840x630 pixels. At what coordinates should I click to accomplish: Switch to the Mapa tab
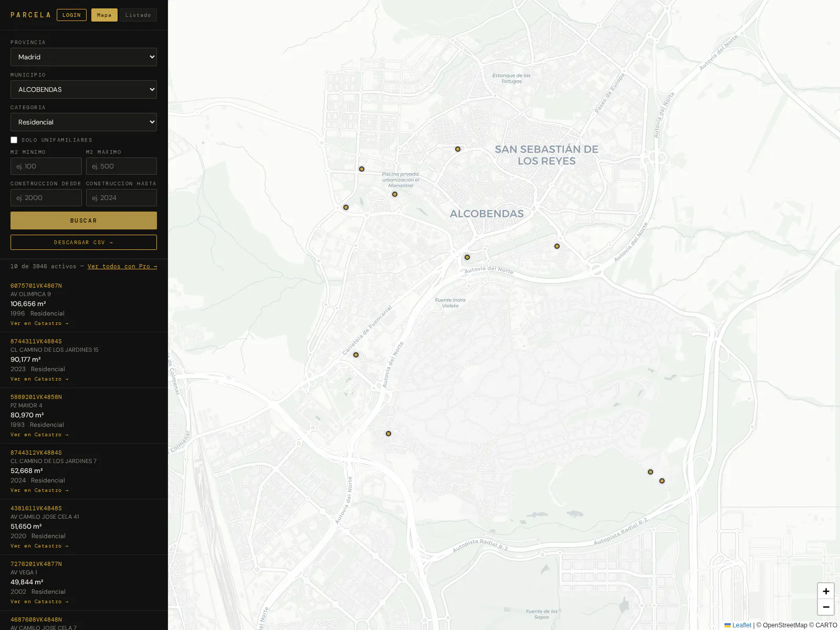104,15
